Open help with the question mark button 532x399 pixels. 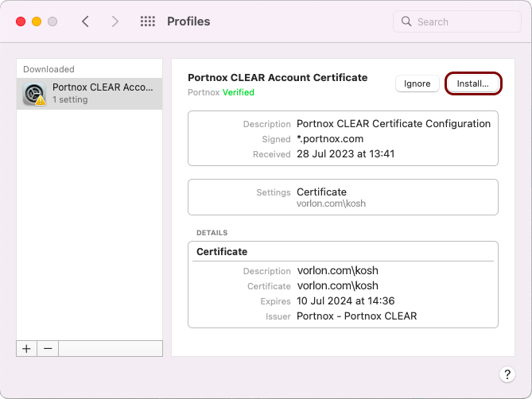(x=507, y=374)
